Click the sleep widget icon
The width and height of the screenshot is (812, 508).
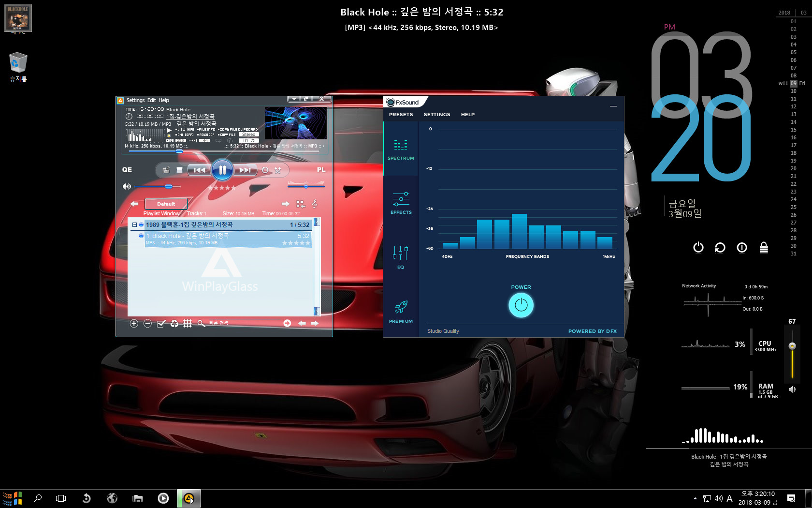pyautogui.click(x=742, y=248)
